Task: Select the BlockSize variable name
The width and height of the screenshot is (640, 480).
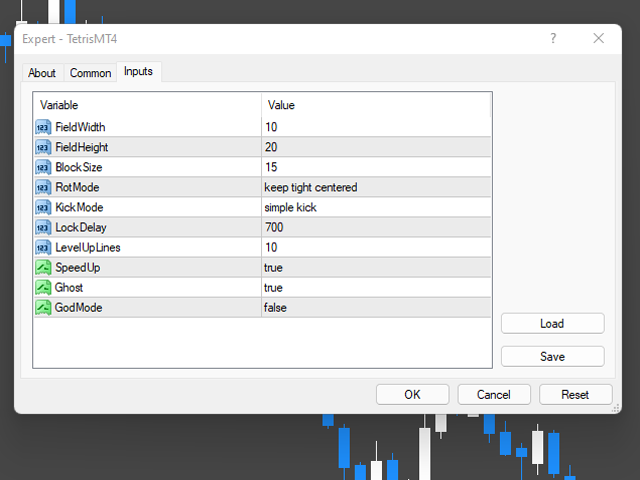Action: click(x=79, y=167)
